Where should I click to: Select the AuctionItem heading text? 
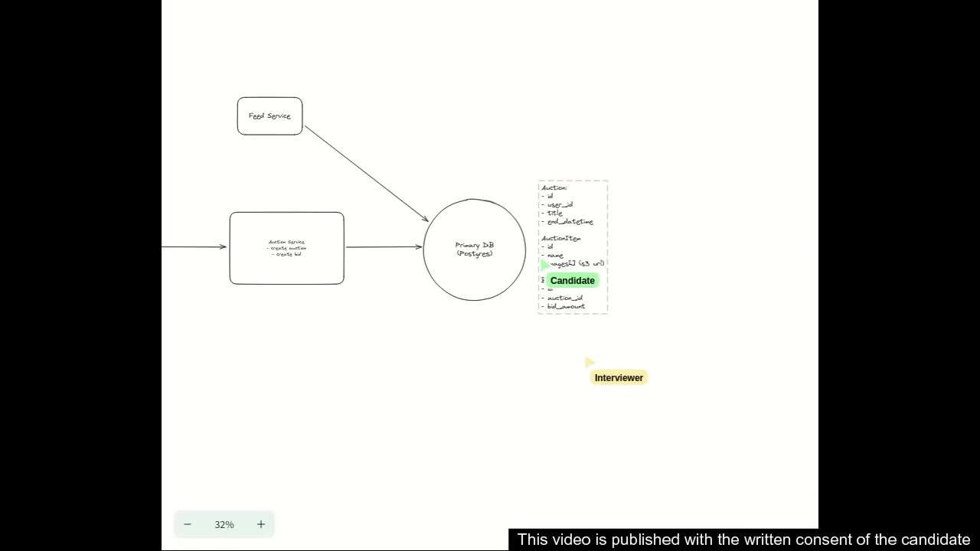(x=560, y=238)
